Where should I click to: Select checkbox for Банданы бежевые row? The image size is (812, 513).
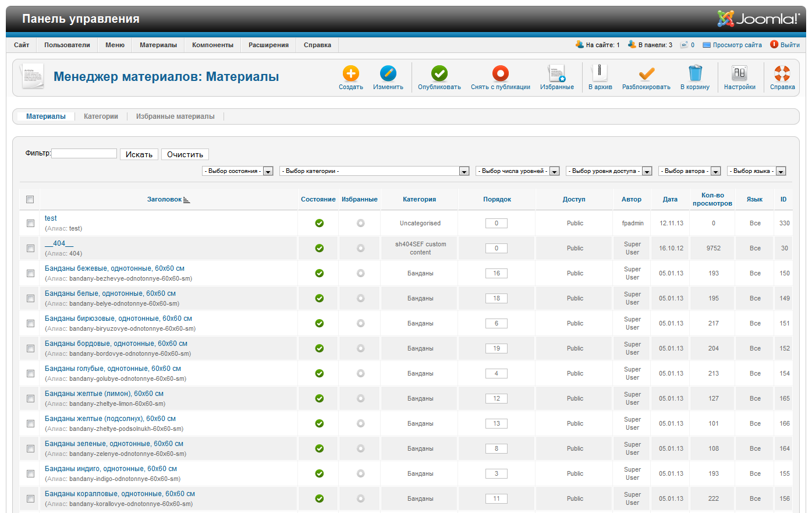[x=30, y=273]
